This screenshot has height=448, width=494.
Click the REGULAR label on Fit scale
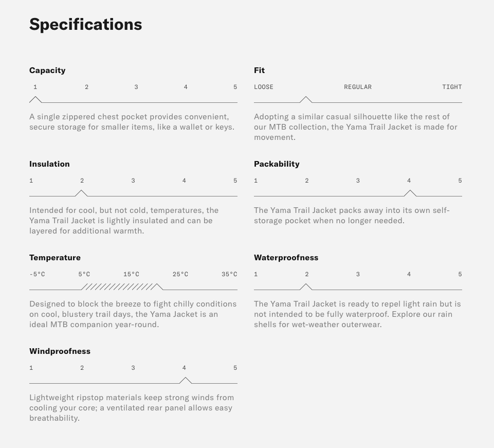point(358,87)
